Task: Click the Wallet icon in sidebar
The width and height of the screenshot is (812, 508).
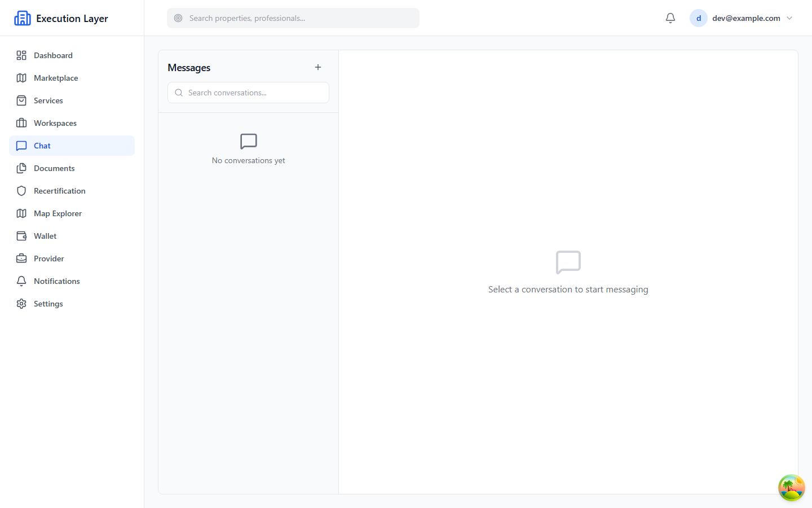Action: pos(21,236)
